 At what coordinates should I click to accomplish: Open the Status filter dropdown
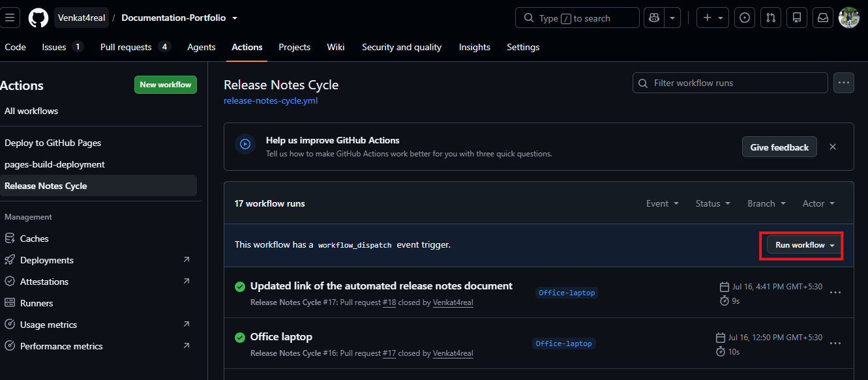coord(713,203)
